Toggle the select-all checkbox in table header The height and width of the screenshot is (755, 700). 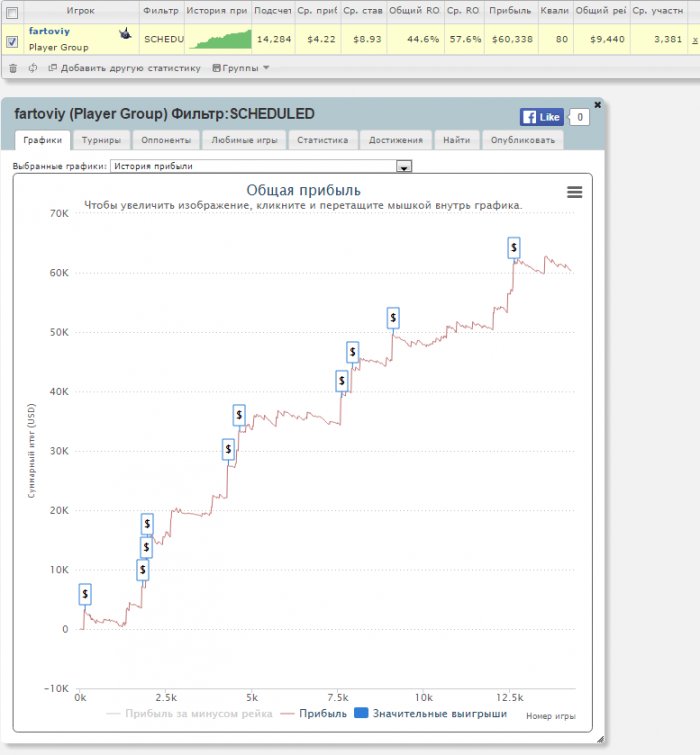[x=12, y=10]
